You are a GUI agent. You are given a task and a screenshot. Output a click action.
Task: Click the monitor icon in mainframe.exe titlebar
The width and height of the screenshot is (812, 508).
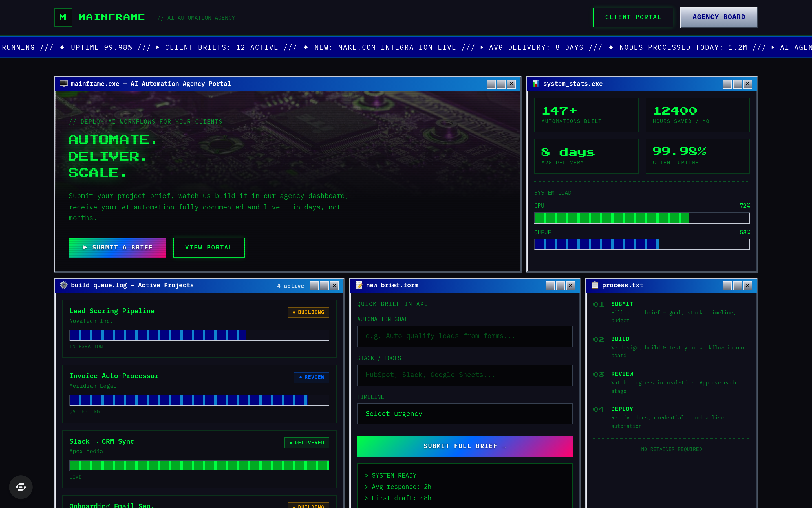point(63,84)
